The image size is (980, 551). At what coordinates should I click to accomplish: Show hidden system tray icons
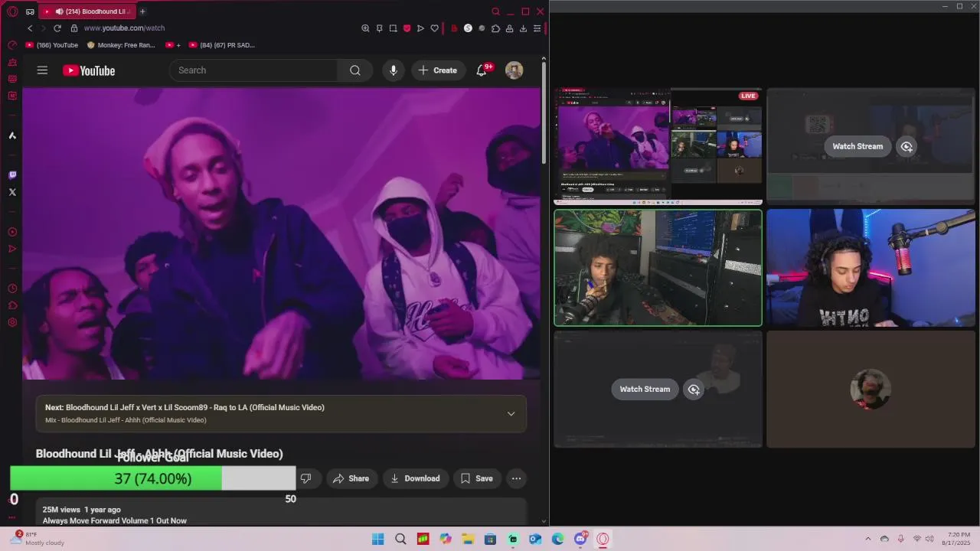867,539
